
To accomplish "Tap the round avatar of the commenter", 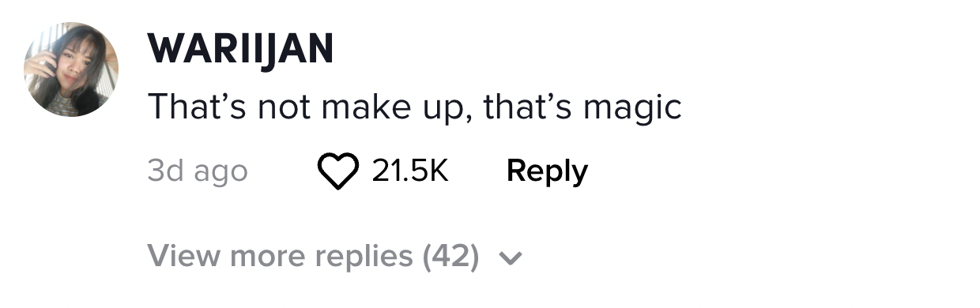I will click(x=72, y=69).
